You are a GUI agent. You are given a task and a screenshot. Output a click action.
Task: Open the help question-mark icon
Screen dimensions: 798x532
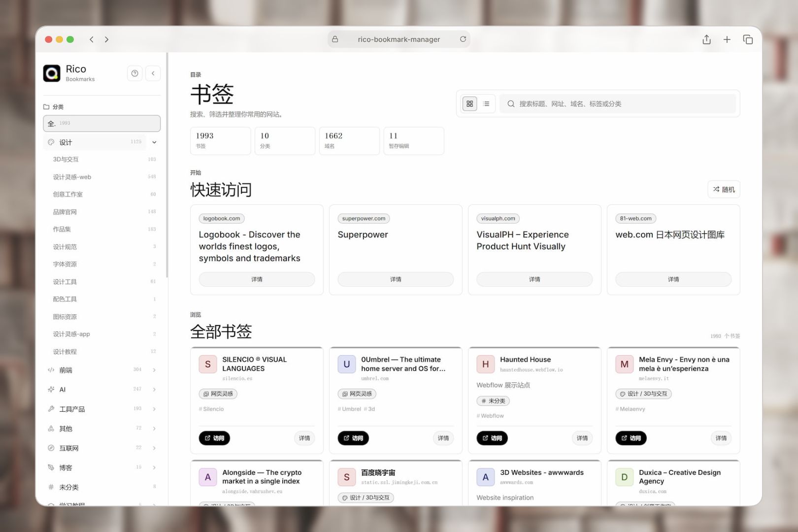pyautogui.click(x=134, y=73)
